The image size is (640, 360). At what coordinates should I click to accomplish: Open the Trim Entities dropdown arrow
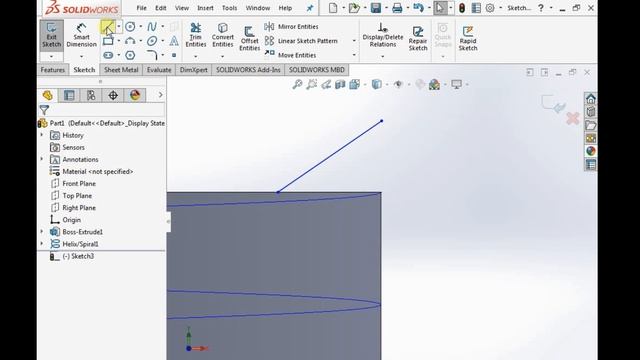pyautogui.click(x=196, y=56)
